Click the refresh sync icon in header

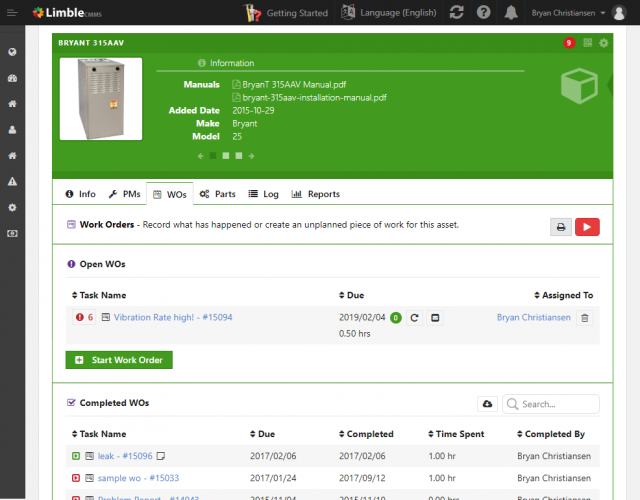(457, 13)
